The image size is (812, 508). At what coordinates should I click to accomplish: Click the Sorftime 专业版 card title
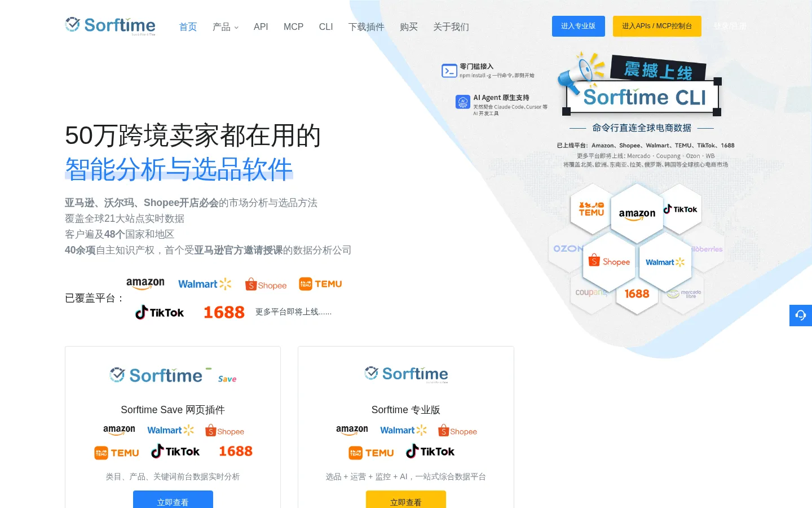(x=405, y=410)
